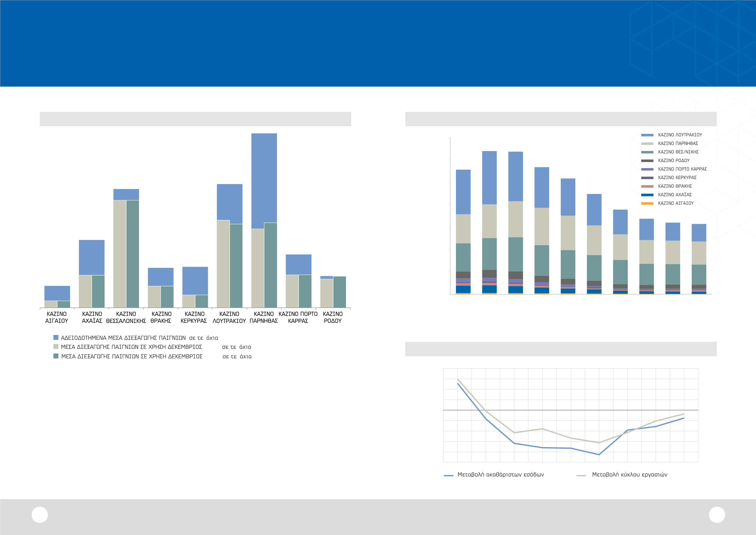
Task: Click the beige Μεταβολή κύκλου εργασιών legend line
Action: (x=581, y=476)
